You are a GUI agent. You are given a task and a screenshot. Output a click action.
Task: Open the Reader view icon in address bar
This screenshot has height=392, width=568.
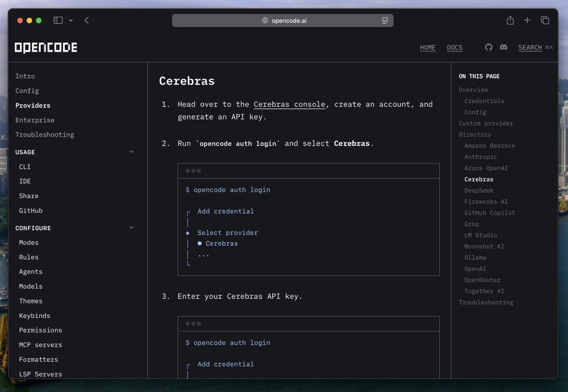click(385, 20)
